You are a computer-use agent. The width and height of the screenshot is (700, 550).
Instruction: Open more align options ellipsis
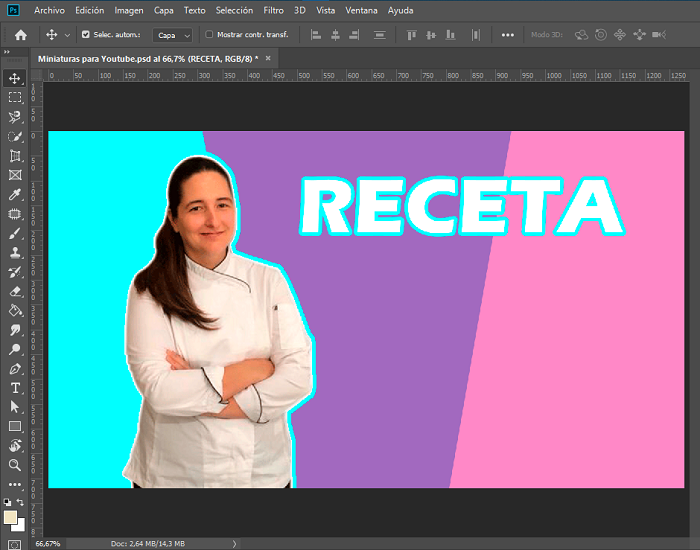click(508, 35)
